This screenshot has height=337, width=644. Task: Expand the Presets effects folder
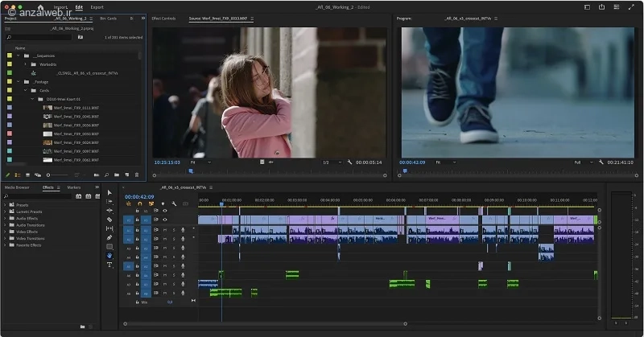(x=5, y=205)
